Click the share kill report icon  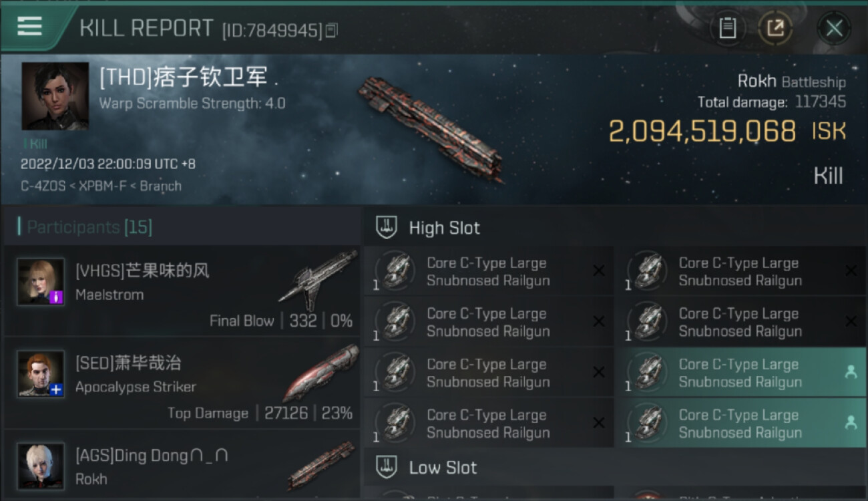coord(775,28)
